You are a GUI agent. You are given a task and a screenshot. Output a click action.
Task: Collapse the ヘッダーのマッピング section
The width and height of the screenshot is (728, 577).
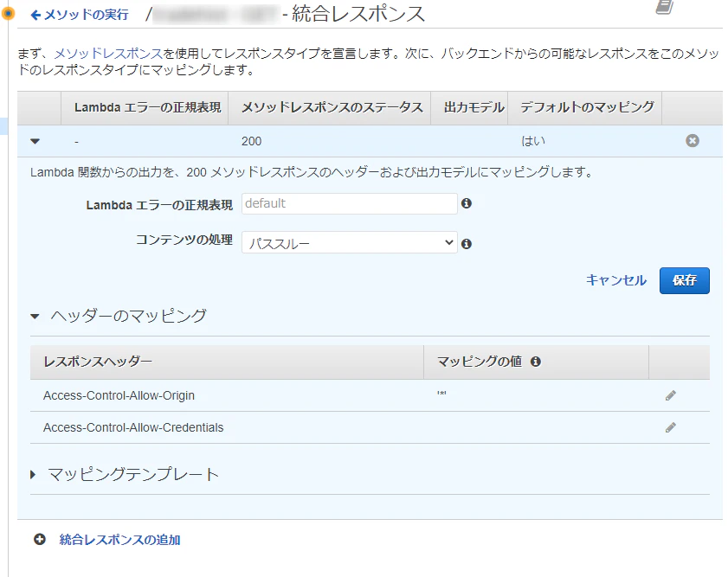35,317
